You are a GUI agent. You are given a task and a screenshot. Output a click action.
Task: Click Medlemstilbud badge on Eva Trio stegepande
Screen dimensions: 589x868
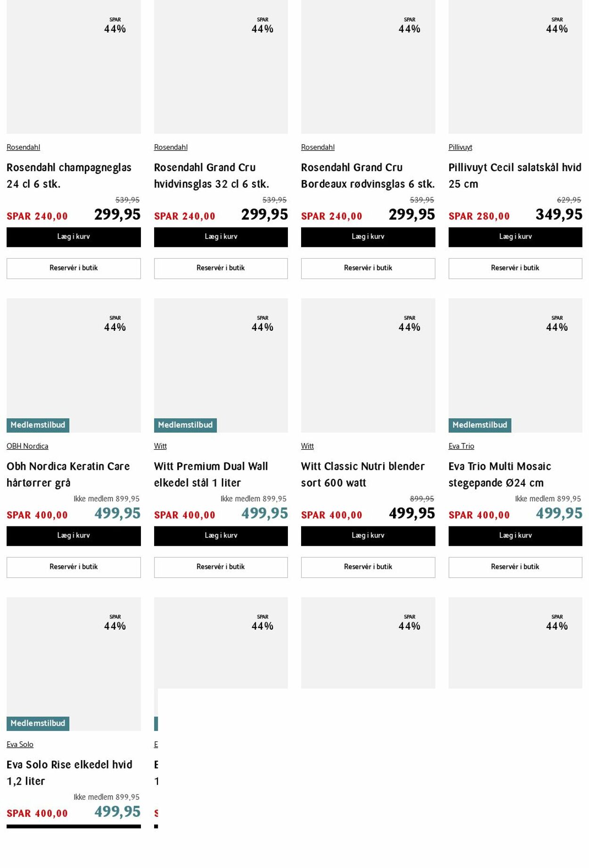480,425
